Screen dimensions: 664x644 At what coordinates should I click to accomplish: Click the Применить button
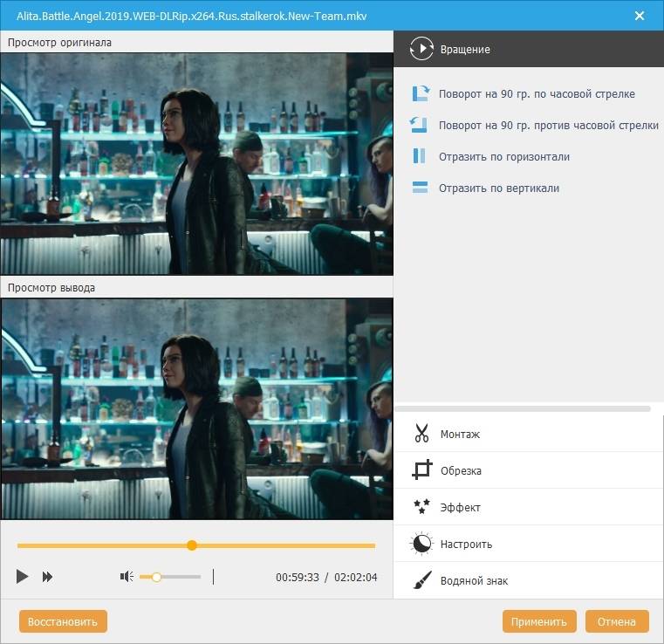click(x=538, y=621)
